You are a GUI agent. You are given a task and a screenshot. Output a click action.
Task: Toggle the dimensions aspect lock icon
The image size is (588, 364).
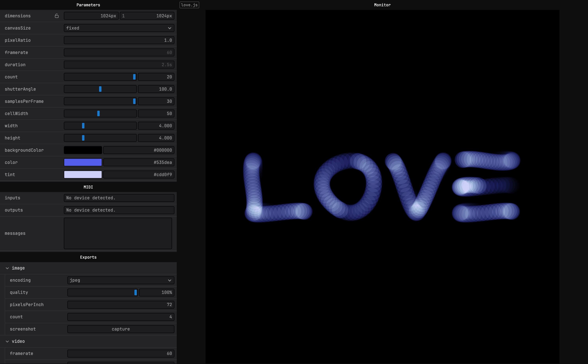pos(57,16)
